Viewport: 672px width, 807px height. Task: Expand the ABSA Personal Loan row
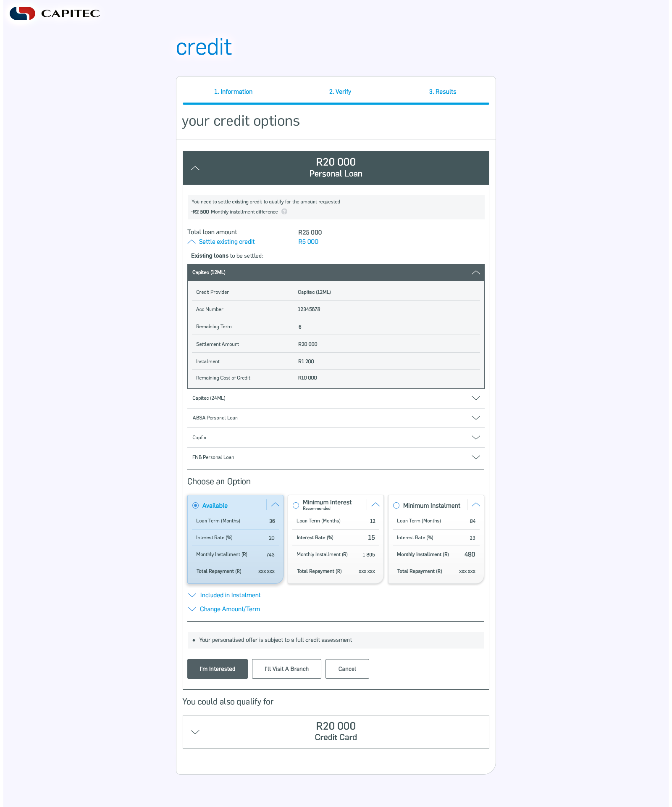(x=476, y=418)
